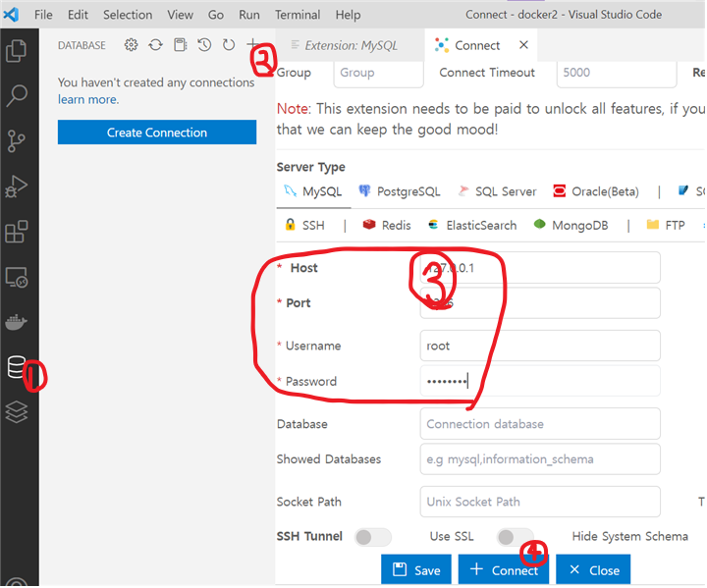Open the Remote Explorer view
Screen dimensions: 707x588
coord(17,278)
